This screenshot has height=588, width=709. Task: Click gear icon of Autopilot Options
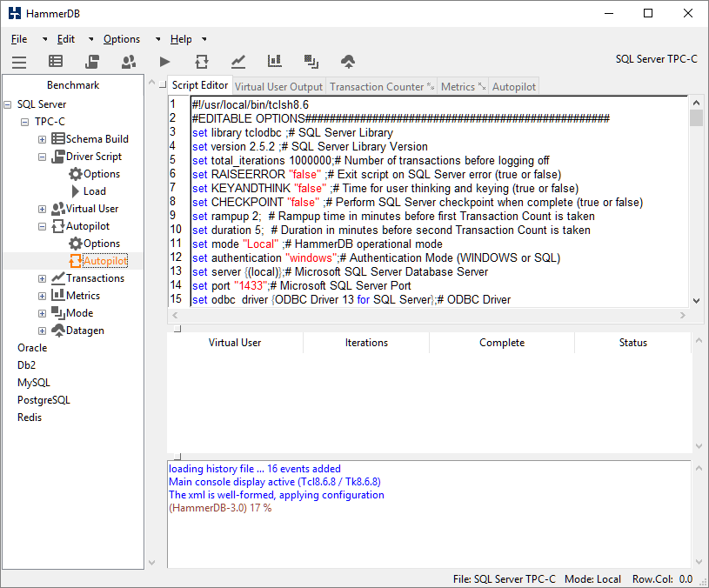point(76,244)
